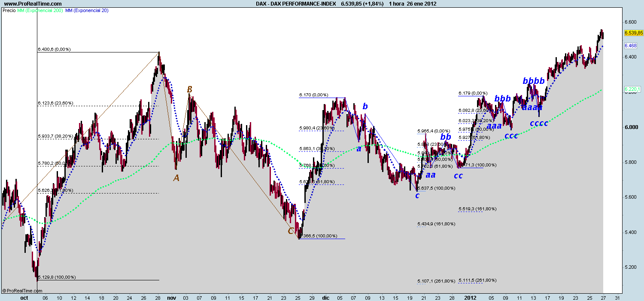Select the '5.519,3 (161,80%)' extension label
This screenshot has width=644, height=301.
coord(477,209)
